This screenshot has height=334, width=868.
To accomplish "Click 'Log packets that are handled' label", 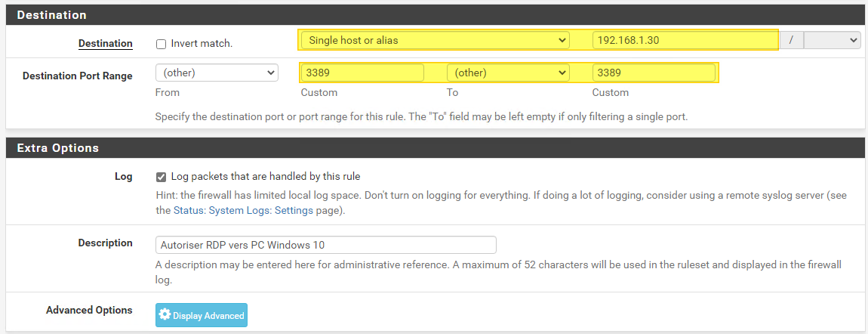I will click(266, 177).
